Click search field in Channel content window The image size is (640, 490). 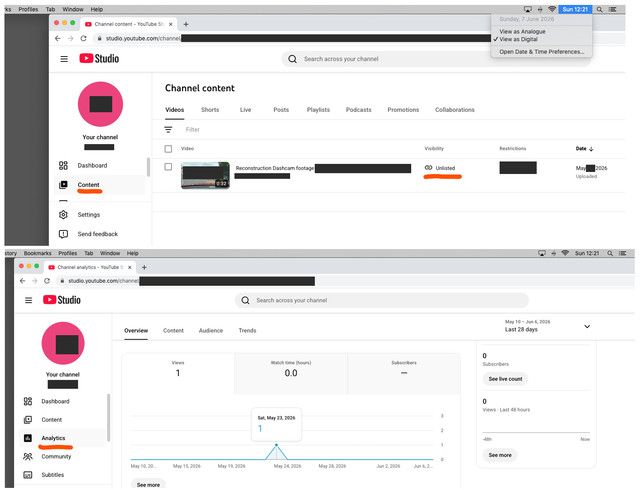[x=436, y=59]
